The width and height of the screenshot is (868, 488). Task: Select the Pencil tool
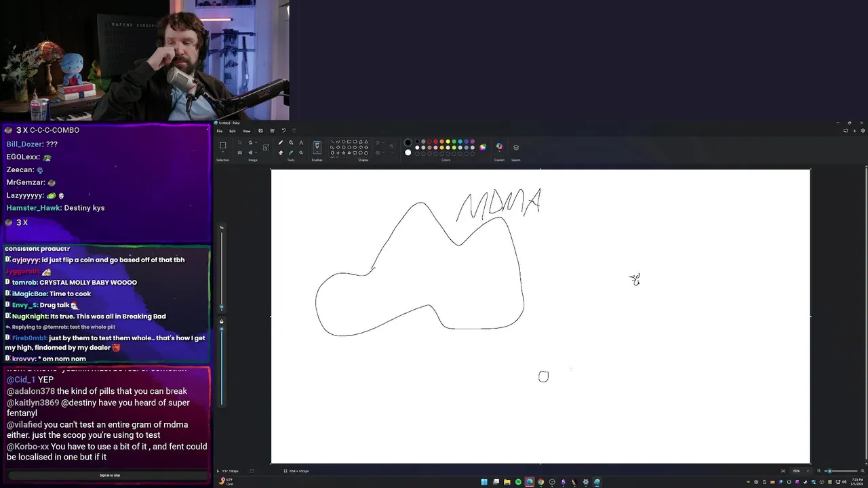click(x=281, y=142)
